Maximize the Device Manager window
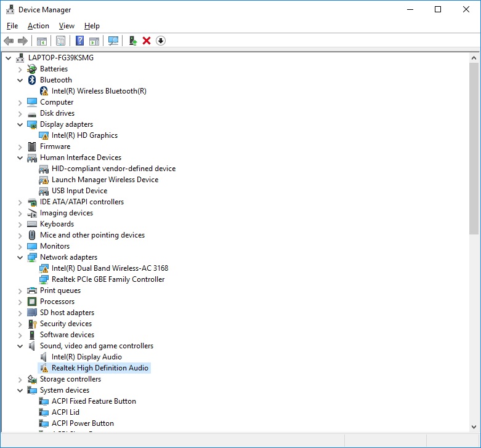Screen dimensions: 481x448 (x=438, y=9)
